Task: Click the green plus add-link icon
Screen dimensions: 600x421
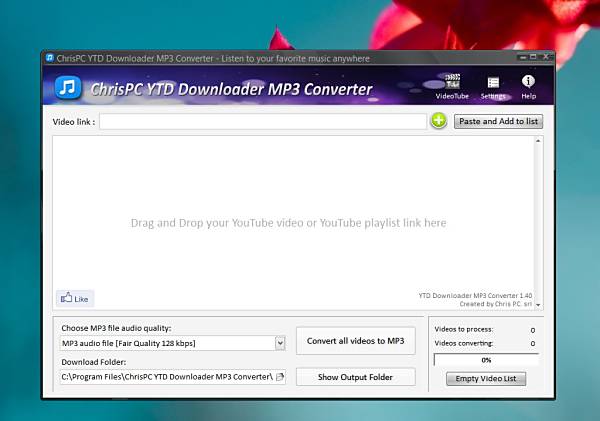Action: [439, 121]
